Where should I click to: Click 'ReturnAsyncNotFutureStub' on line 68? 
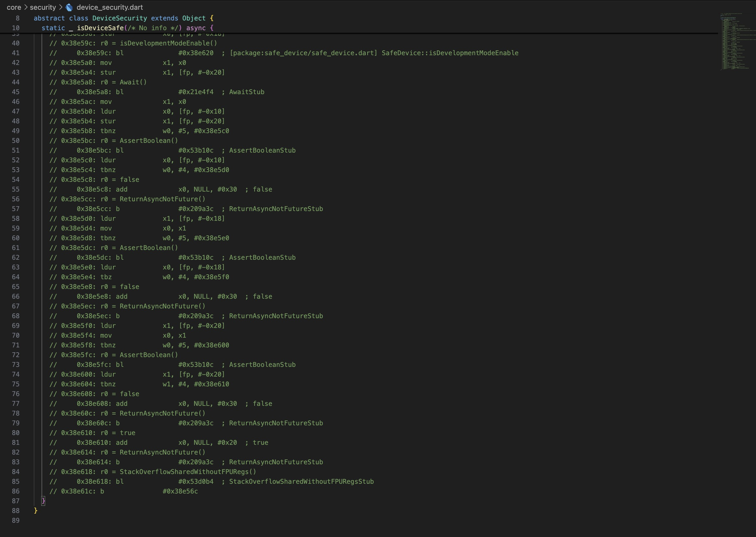pos(276,316)
